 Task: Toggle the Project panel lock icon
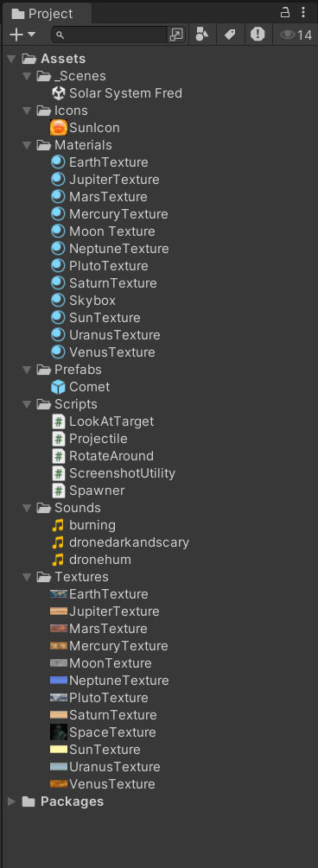click(285, 12)
